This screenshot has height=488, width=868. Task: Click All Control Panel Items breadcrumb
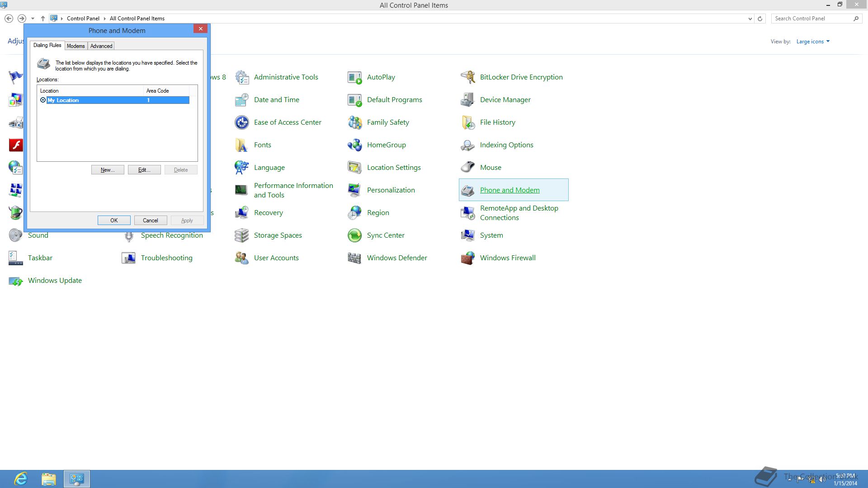[137, 19]
